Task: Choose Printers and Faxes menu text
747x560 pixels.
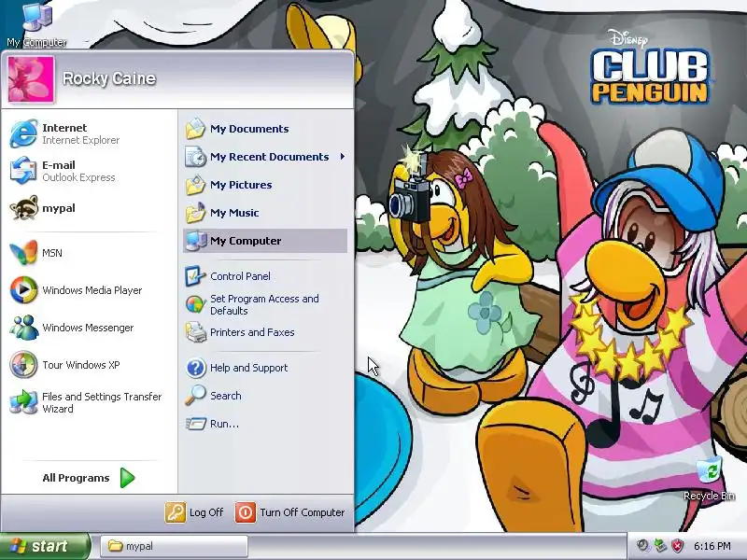Action: [252, 332]
